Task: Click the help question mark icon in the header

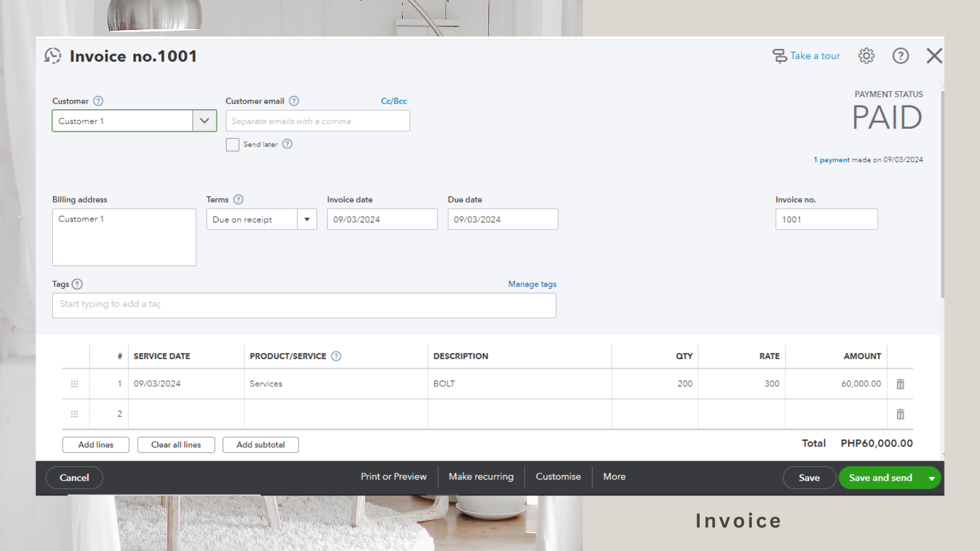Action: point(900,56)
